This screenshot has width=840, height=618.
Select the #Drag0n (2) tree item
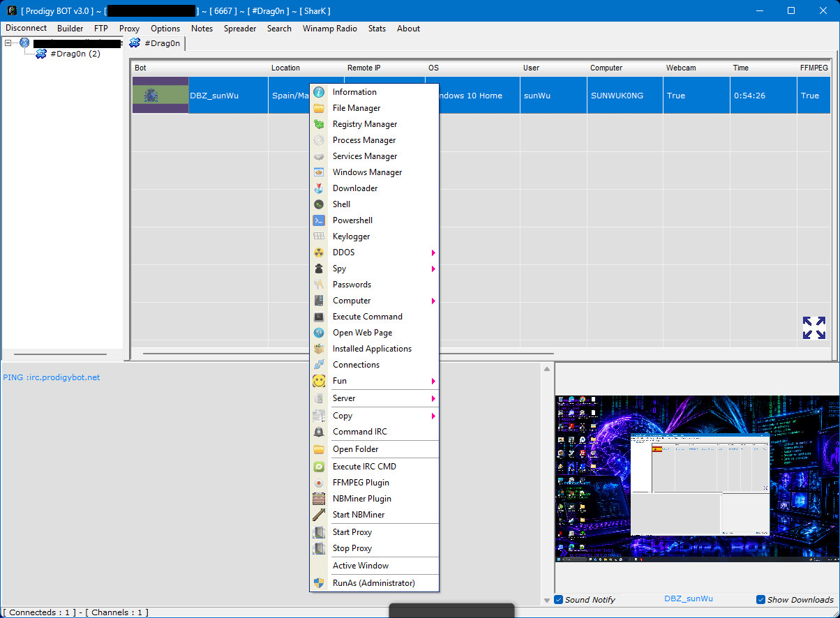pos(75,54)
